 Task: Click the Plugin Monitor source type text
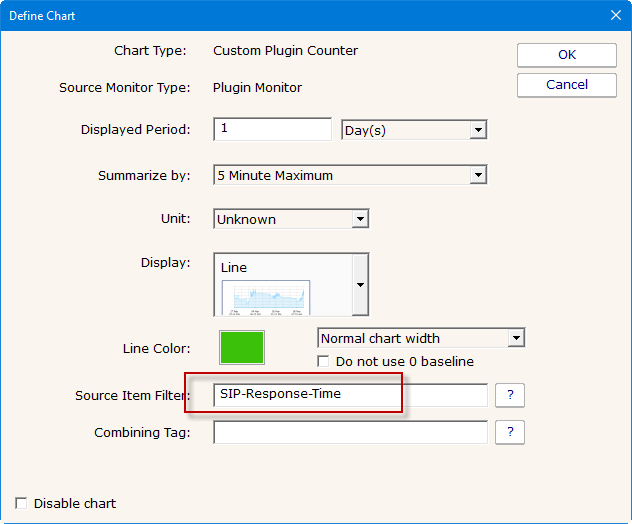[257, 87]
